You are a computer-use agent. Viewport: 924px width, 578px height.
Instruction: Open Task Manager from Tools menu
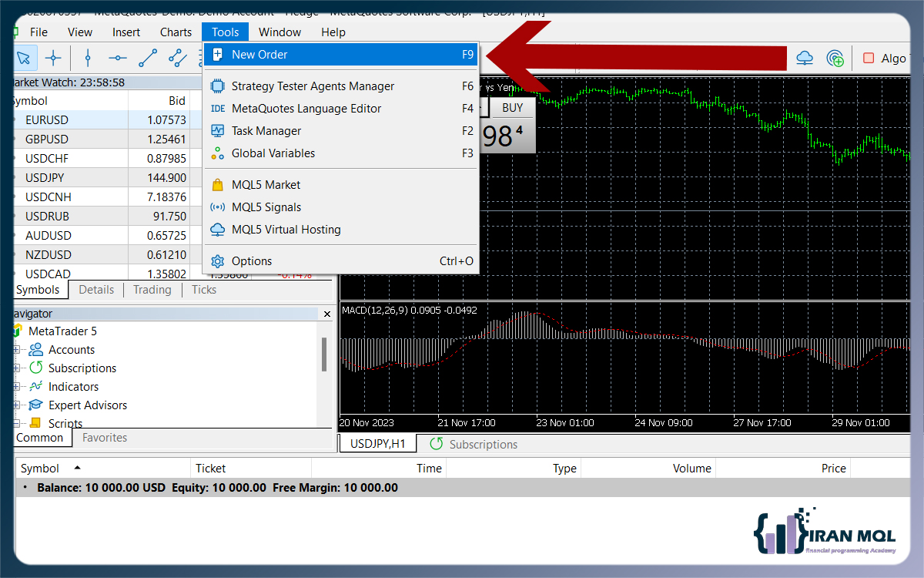coord(341,131)
